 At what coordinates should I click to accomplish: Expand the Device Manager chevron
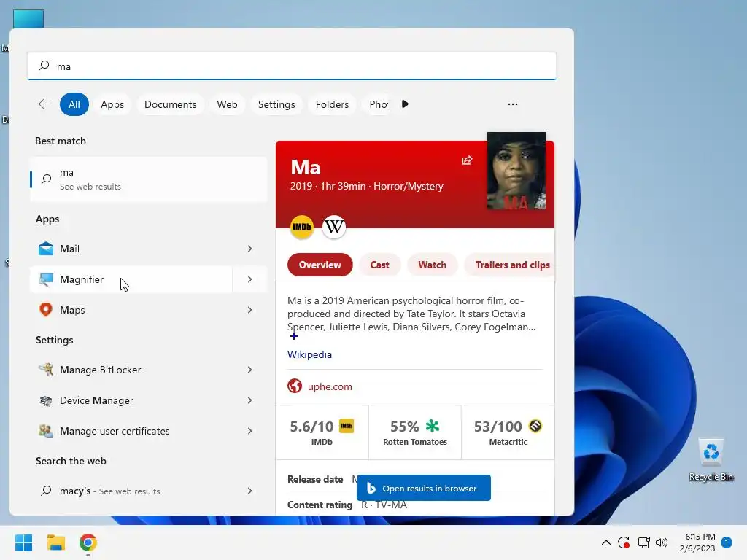[x=249, y=400]
